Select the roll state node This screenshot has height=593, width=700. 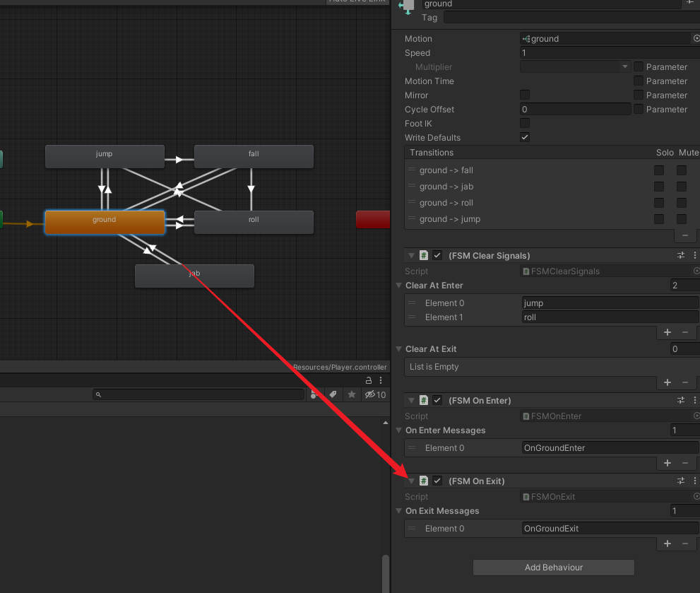pyautogui.click(x=254, y=222)
